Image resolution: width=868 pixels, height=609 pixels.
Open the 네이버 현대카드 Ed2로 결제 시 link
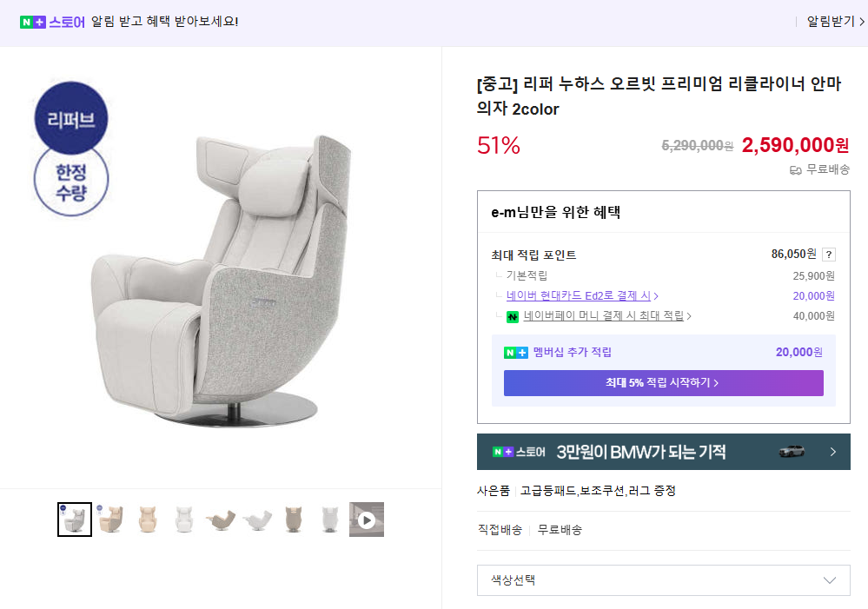click(x=582, y=296)
